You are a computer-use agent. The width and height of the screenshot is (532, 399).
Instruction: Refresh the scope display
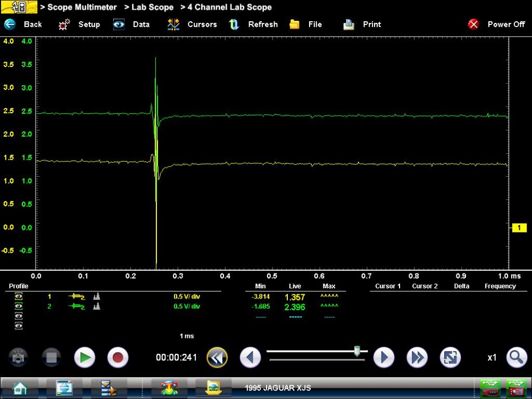tap(234, 24)
